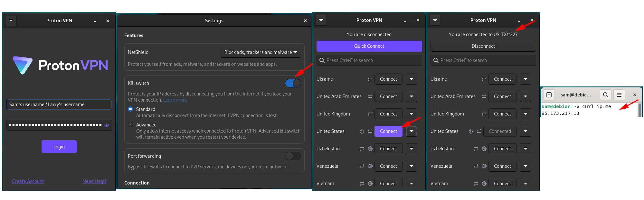
Task: Click the purple Login button
Action: coord(59,147)
